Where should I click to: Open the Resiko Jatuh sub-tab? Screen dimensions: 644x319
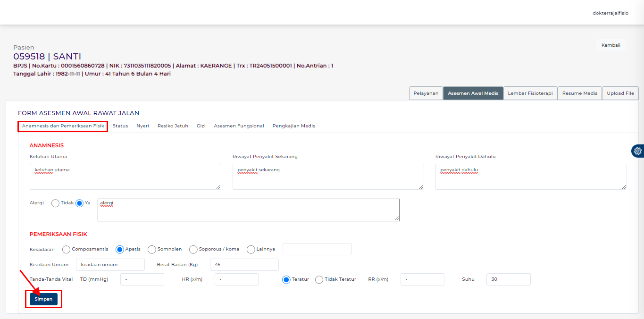(x=173, y=126)
